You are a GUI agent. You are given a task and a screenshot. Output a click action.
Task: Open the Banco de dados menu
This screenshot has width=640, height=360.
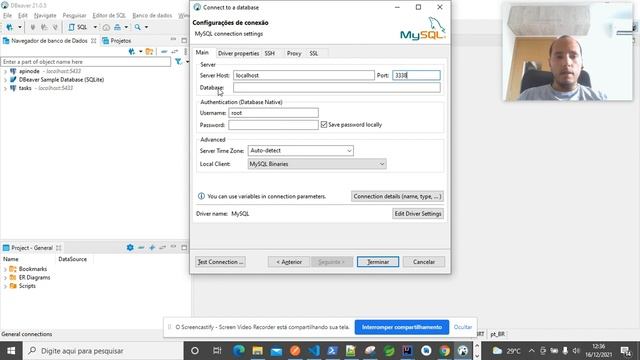152,16
